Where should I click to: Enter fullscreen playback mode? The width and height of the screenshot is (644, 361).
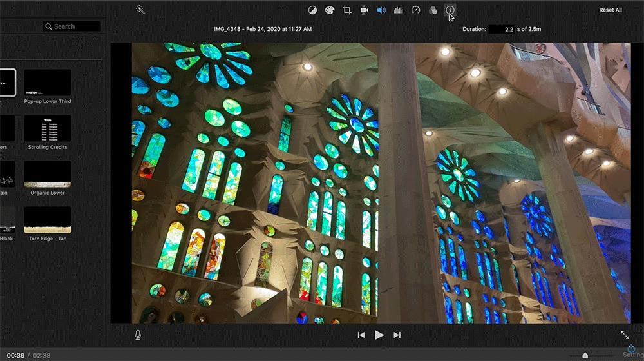[x=625, y=335]
